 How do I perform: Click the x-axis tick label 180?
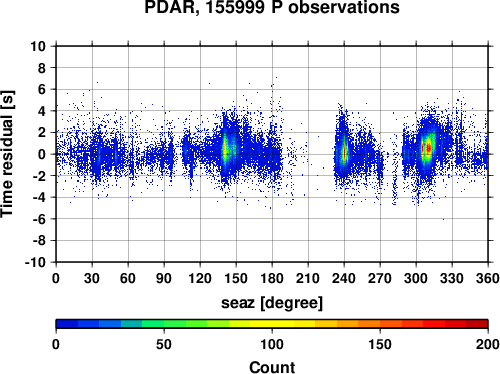tap(272, 278)
